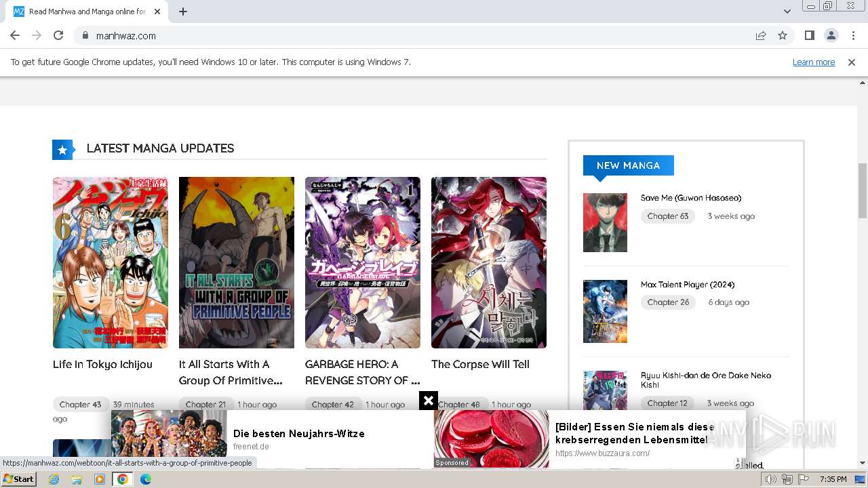Open the browser side panel

tap(809, 35)
